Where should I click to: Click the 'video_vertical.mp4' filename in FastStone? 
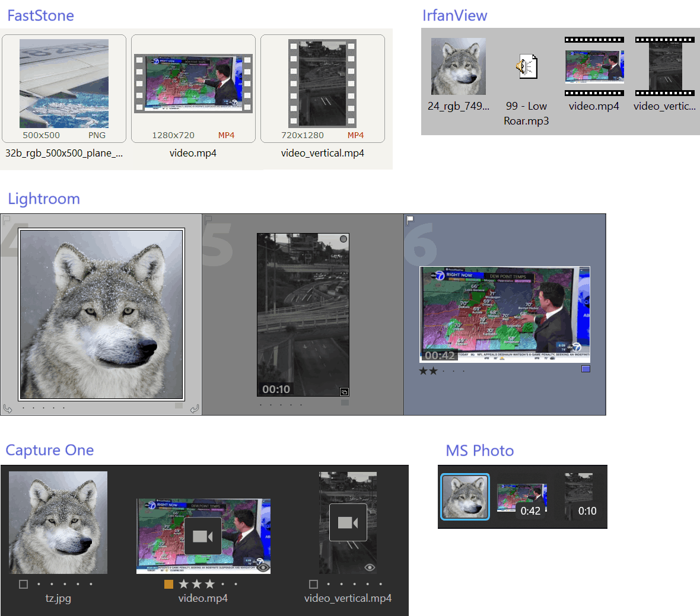click(x=323, y=153)
